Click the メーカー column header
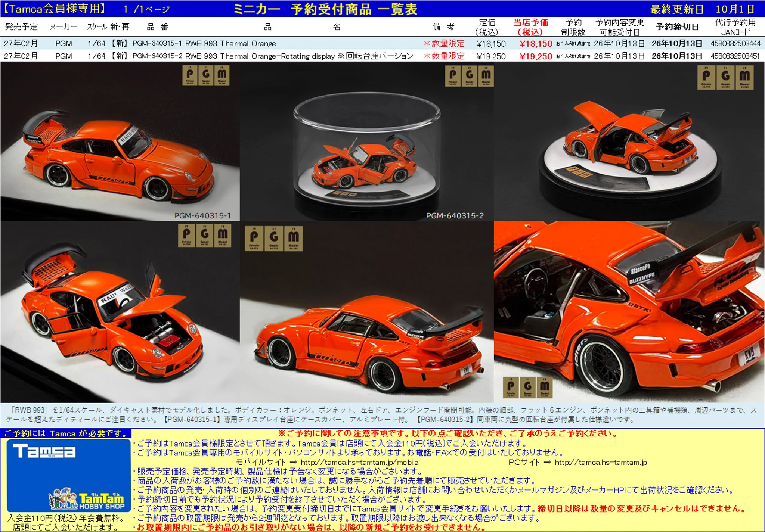Viewport: 765px width, 532px height. [x=64, y=27]
